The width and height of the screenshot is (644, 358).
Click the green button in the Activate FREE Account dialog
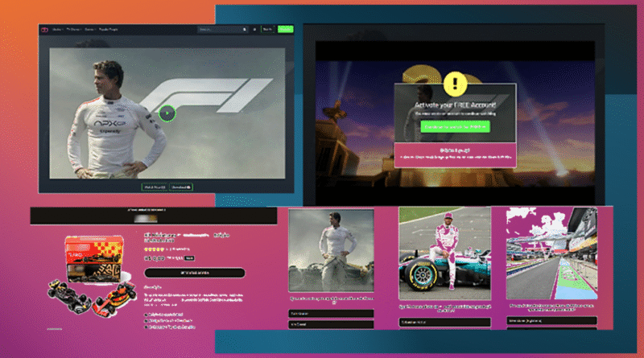[x=455, y=126]
